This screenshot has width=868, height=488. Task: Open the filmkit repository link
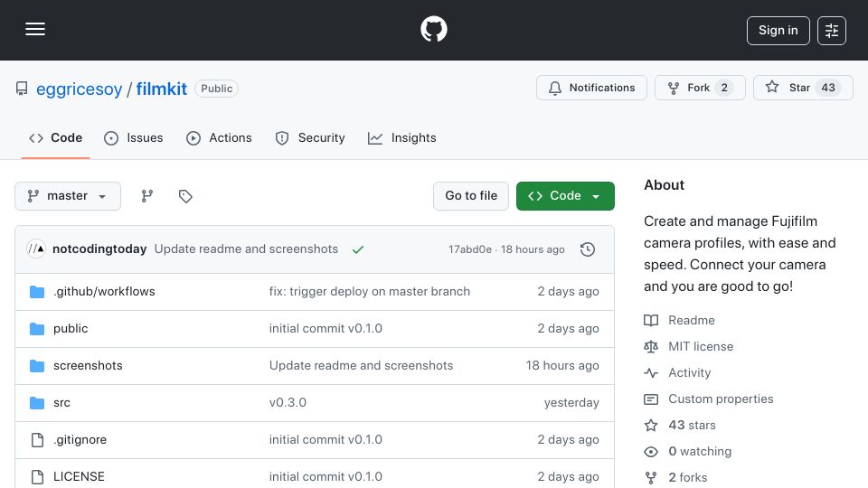coord(162,89)
